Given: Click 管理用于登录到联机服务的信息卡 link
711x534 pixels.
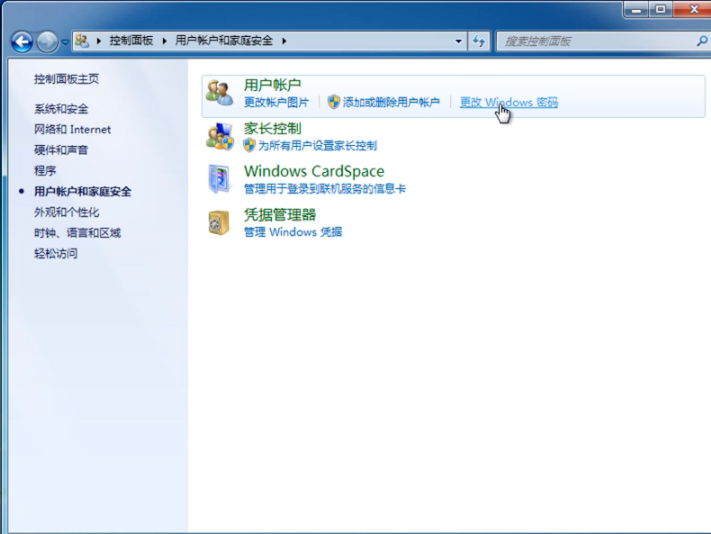Looking at the screenshot, I should [x=325, y=189].
